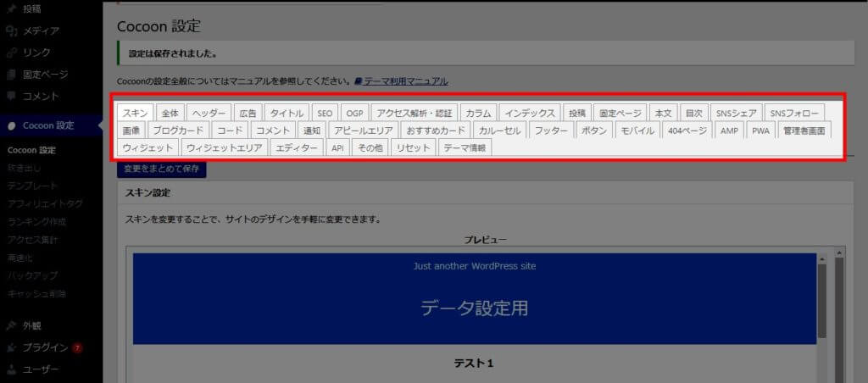Switch to the エディター tab
This screenshot has width=868, height=383.
[x=296, y=148]
